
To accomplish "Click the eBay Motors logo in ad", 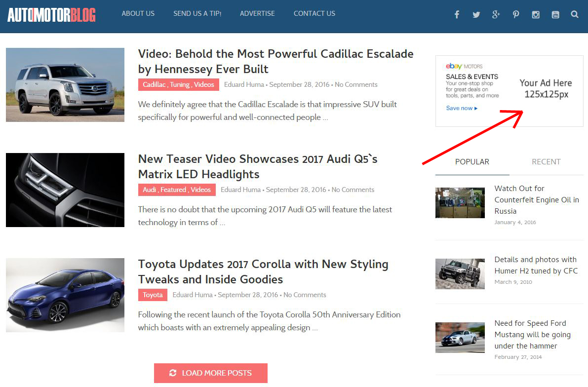I will (x=464, y=66).
